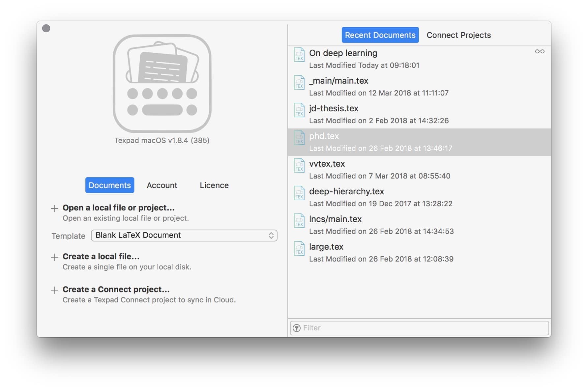
Task: Click the TEX file icon for deep-hierarchy.tex
Action: coord(299,193)
